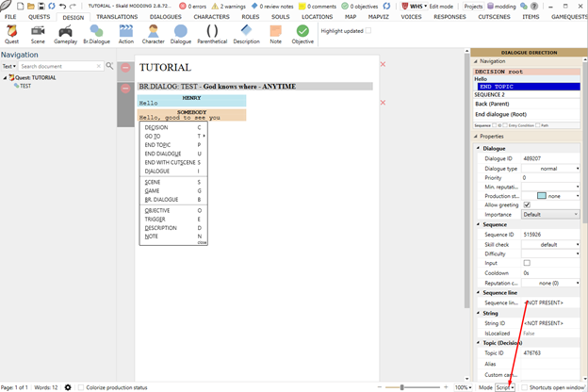The height and width of the screenshot is (392, 588).
Task: Click the production status color swatch
Action: pyautogui.click(x=541, y=196)
